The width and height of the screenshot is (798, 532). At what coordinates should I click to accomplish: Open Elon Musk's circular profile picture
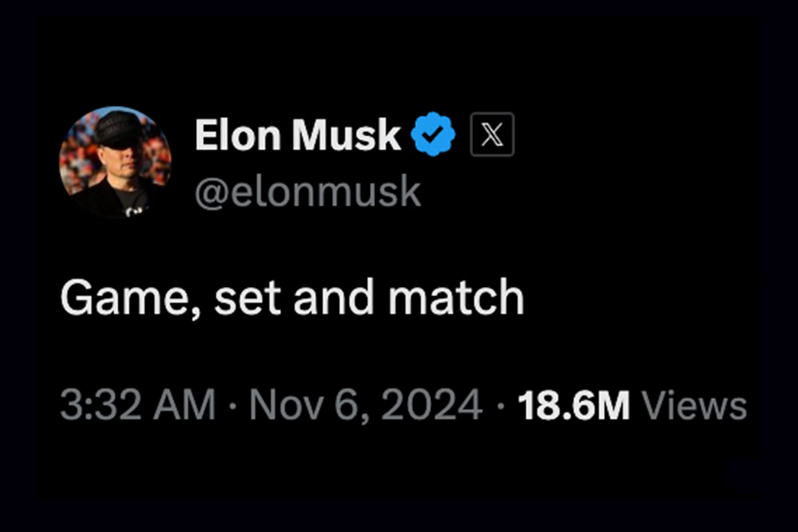(x=115, y=162)
